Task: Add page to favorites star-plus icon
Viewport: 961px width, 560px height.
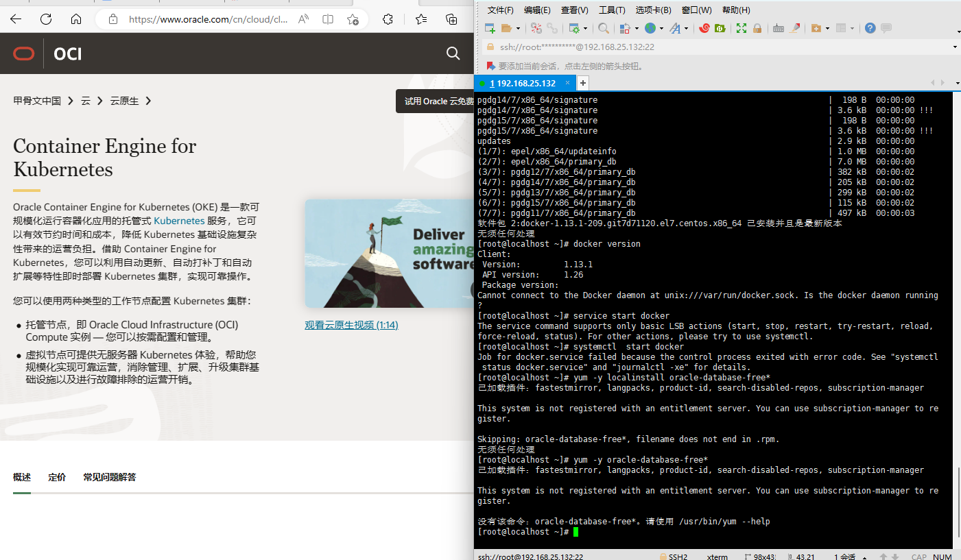Action: click(353, 19)
